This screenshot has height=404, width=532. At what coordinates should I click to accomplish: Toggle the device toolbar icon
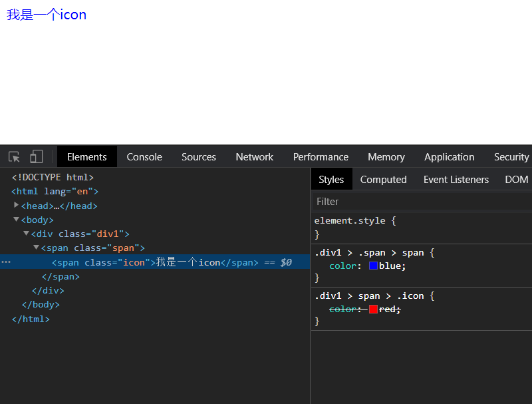click(36, 157)
